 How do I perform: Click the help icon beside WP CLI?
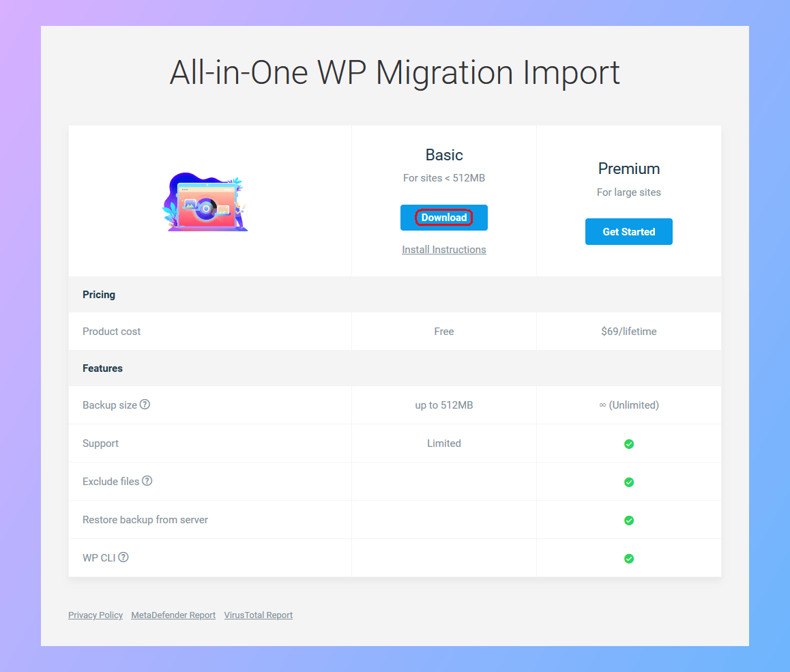(x=123, y=557)
